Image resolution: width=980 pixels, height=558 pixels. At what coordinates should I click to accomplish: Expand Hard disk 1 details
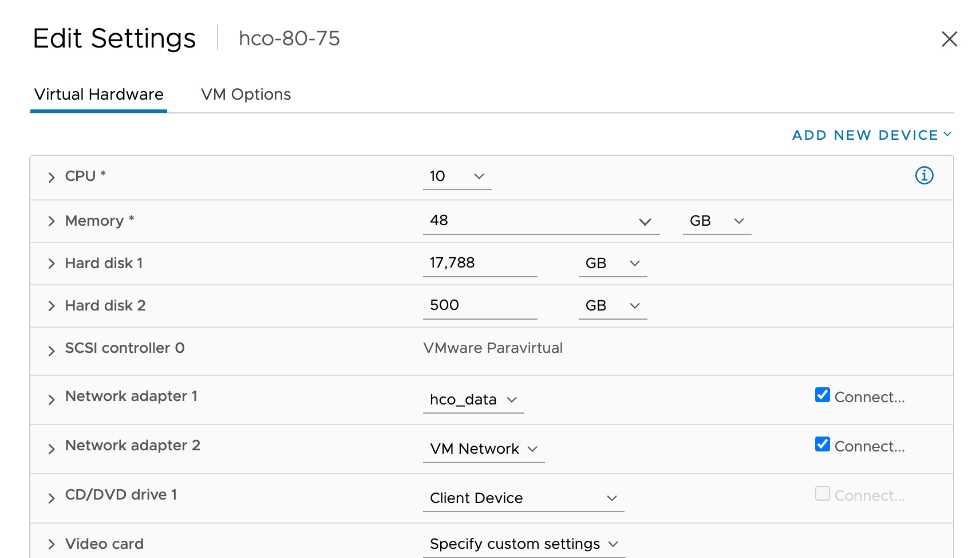pos(51,264)
